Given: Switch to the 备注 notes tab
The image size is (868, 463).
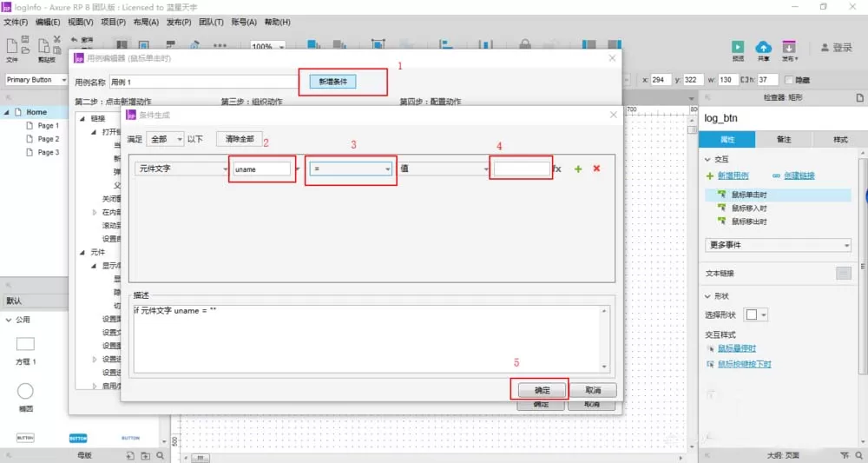Looking at the screenshot, I should [x=783, y=139].
